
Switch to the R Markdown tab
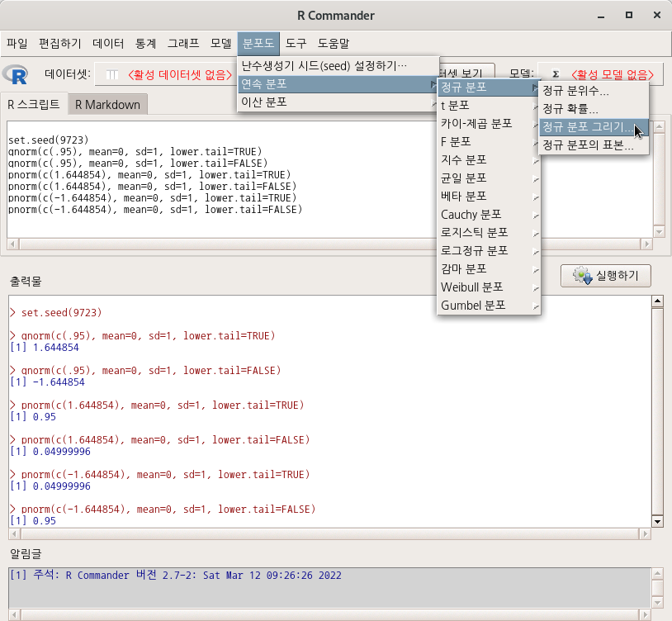(107, 105)
